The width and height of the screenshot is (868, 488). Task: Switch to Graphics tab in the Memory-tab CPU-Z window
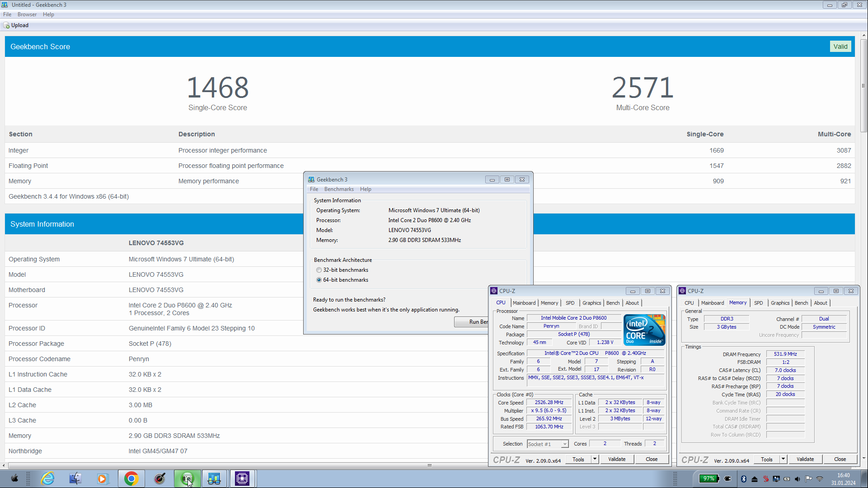click(x=780, y=303)
